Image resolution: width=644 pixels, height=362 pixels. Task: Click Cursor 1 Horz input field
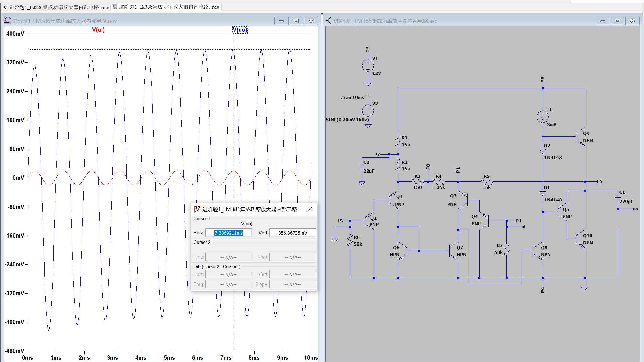click(228, 233)
